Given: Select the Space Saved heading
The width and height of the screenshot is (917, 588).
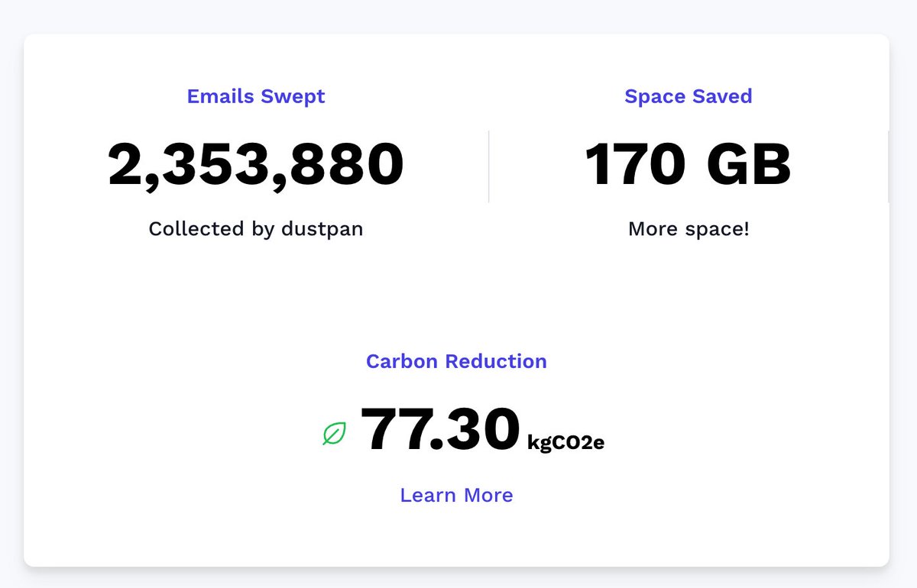Looking at the screenshot, I should (x=689, y=96).
